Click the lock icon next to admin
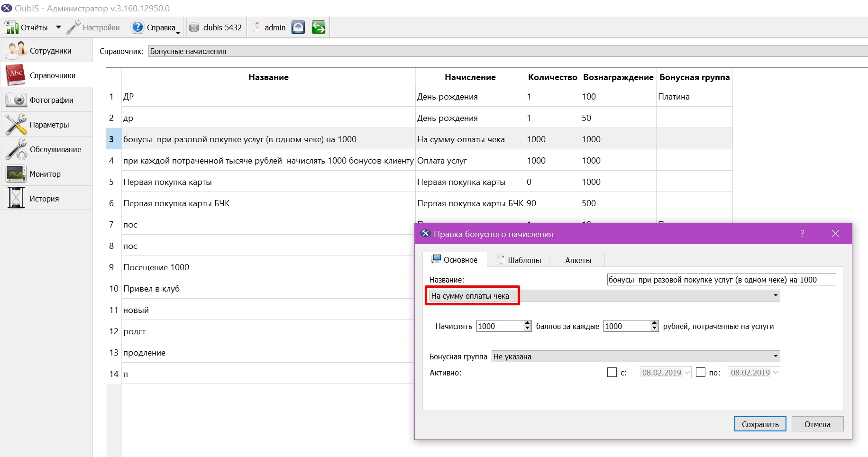This screenshot has width=868, height=457. tap(298, 27)
